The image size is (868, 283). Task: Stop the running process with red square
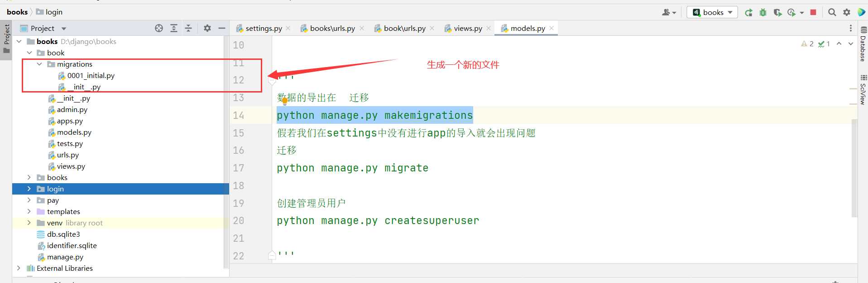point(813,13)
